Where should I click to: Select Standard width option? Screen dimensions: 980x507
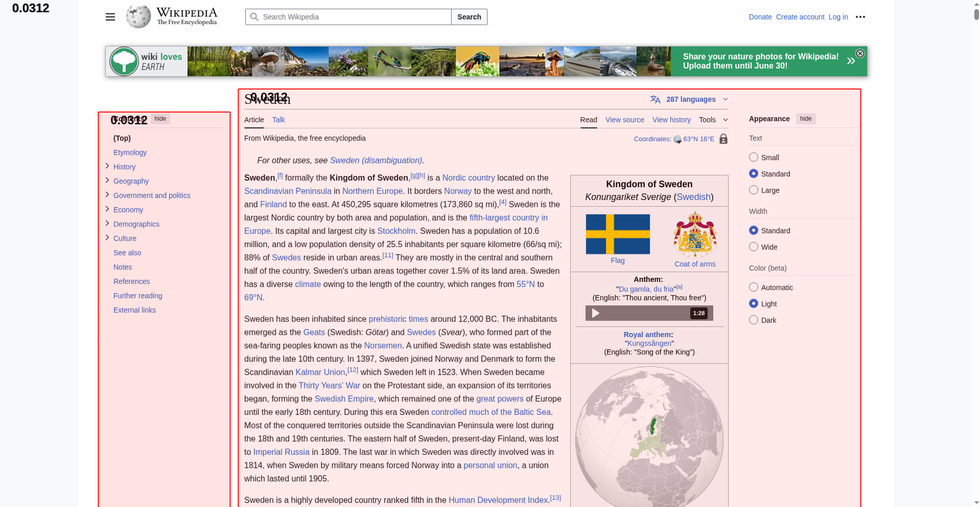pos(754,230)
